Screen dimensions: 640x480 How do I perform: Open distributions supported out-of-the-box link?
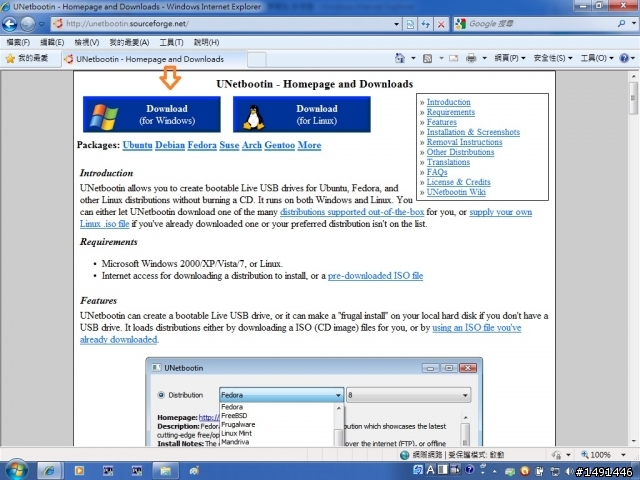coord(352,212)
